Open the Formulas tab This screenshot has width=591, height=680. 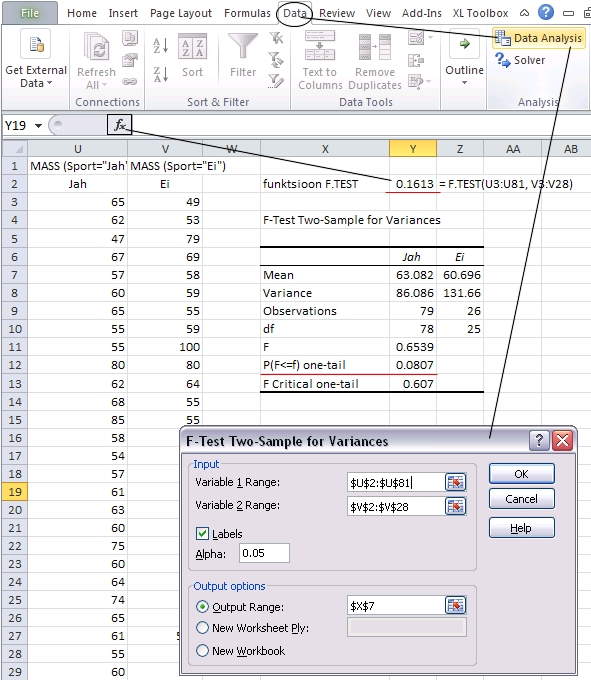(247, 13)
